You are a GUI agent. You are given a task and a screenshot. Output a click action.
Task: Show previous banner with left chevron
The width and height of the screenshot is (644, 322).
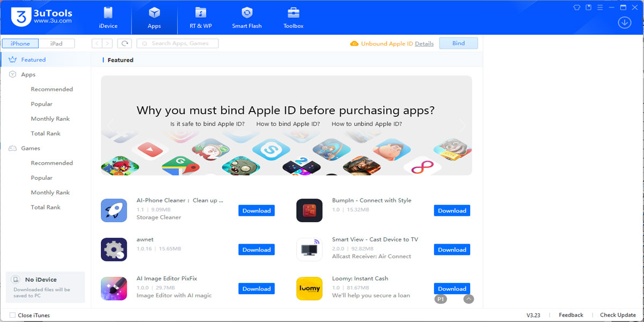tap(110, 125)
